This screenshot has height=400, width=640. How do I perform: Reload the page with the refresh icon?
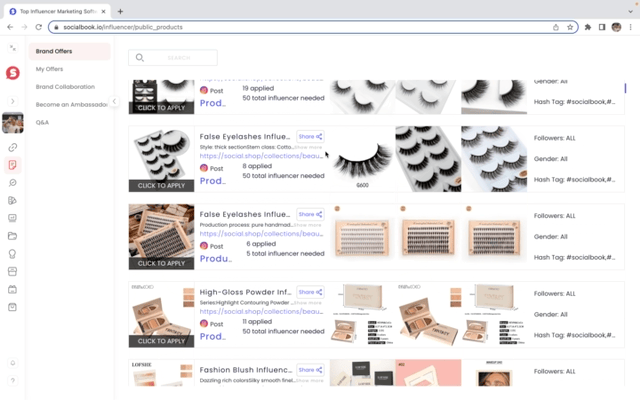coord(38,27)
